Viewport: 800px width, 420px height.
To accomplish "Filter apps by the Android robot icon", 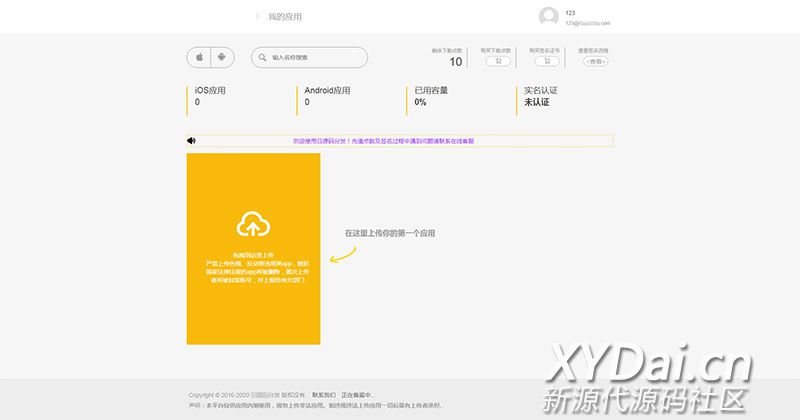I will tap(222, 57).
